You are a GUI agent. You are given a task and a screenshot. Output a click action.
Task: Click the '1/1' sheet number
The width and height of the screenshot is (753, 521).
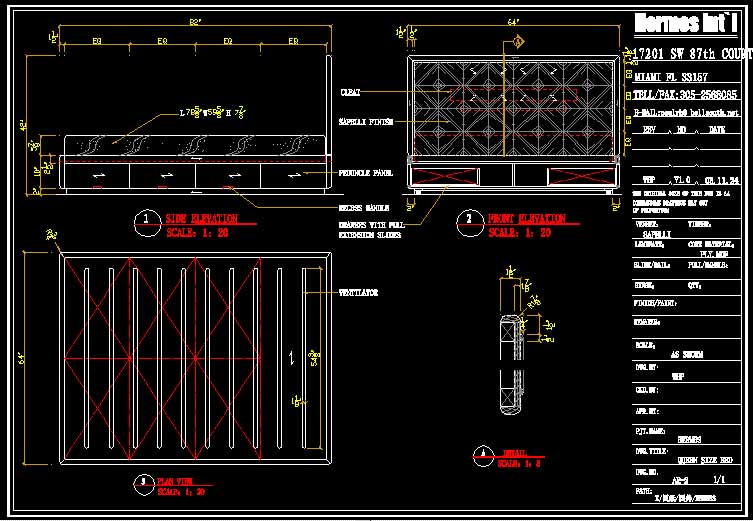point(719,480)
